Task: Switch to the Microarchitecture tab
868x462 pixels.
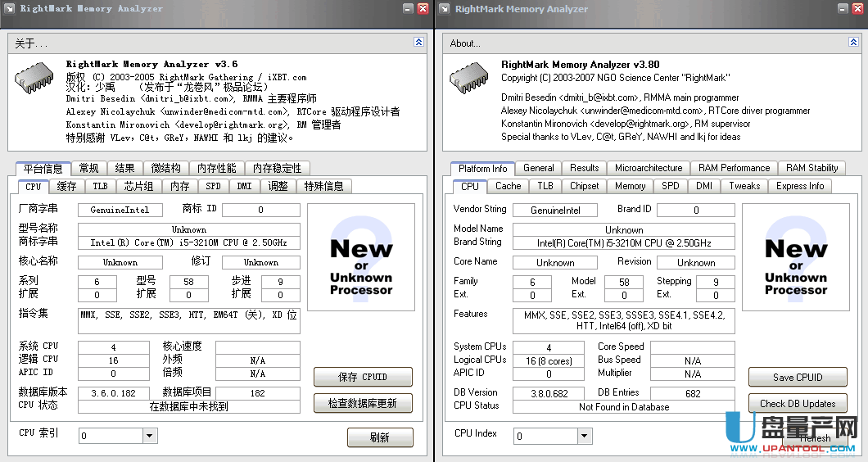Action: pos(648,168)
